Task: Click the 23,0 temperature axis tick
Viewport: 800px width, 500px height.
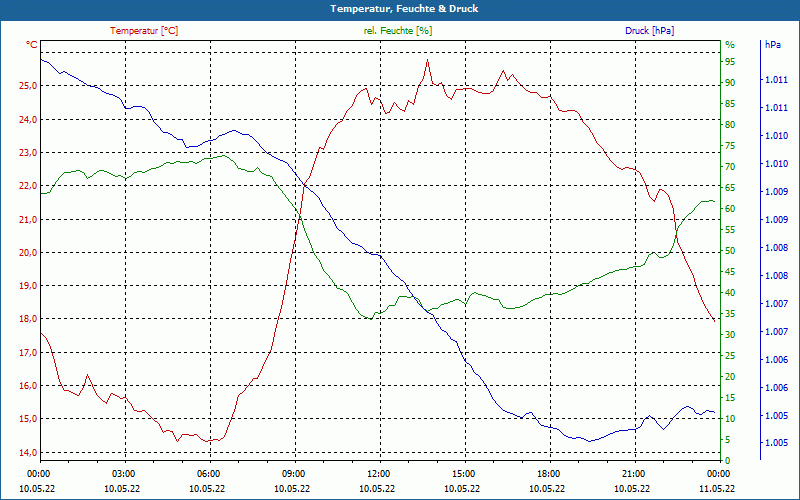Action: [28, 153]
